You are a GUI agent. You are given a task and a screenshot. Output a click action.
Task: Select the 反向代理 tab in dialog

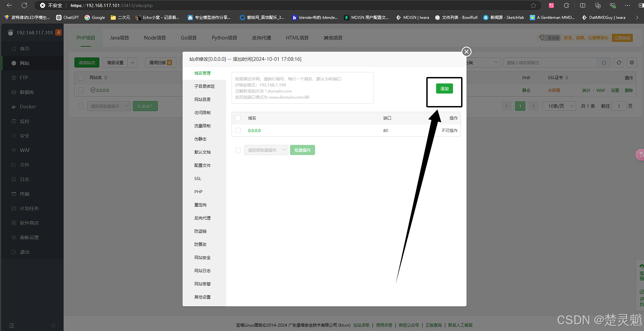pyautogui.click(x=204, y=218)
